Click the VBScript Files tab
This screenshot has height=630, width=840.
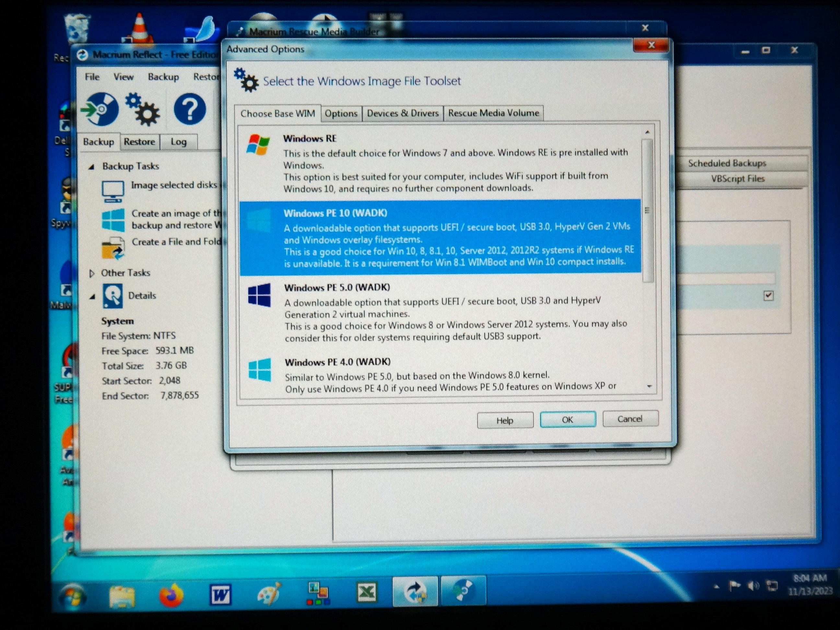[x=738, y=179]
